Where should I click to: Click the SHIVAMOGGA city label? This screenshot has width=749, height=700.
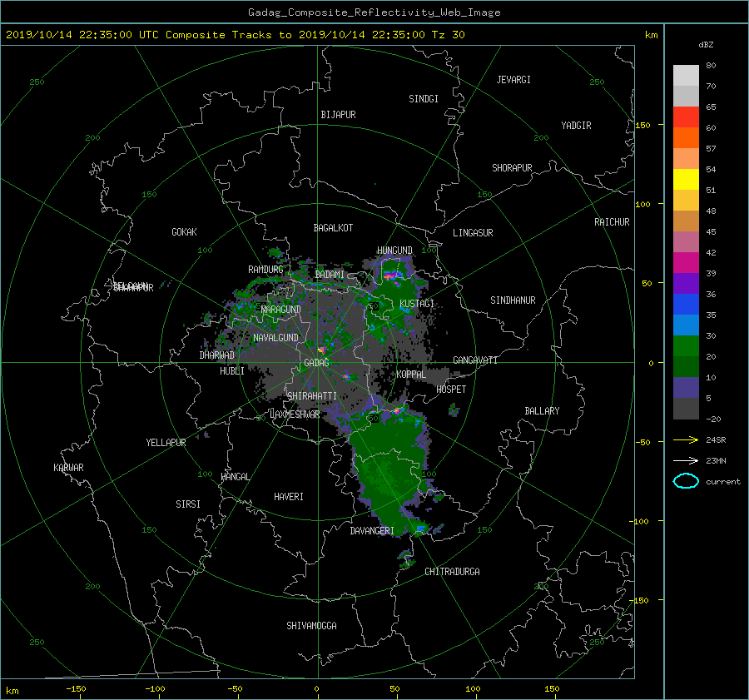(311, 625)
